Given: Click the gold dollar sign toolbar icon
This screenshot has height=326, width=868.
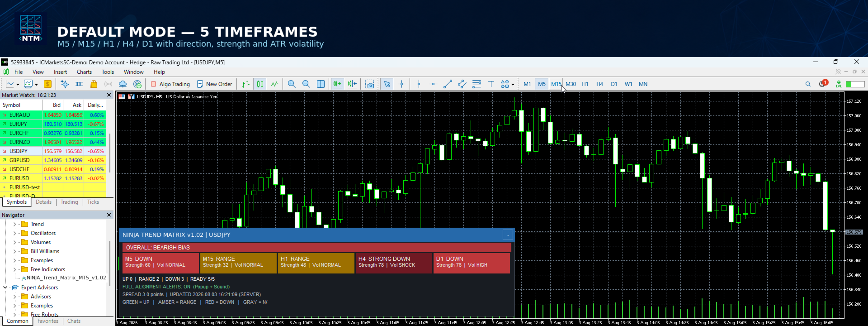Looking at the screenshot, I should click(x=47, y=84).
